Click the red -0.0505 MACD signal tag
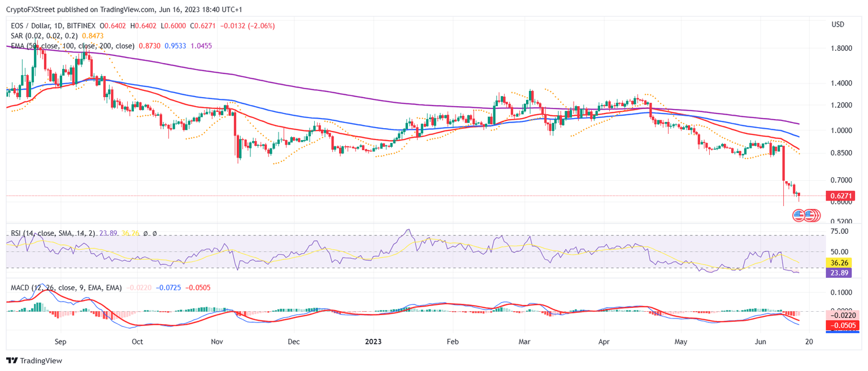Image resolution: width=868 pixels, height=371 pixels. (x=841, y=325)
